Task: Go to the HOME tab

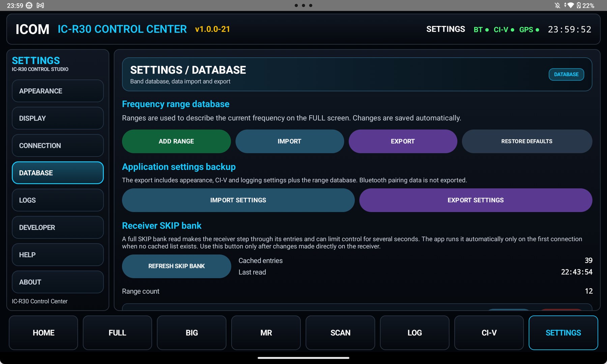Action: [x=44, y=333]
